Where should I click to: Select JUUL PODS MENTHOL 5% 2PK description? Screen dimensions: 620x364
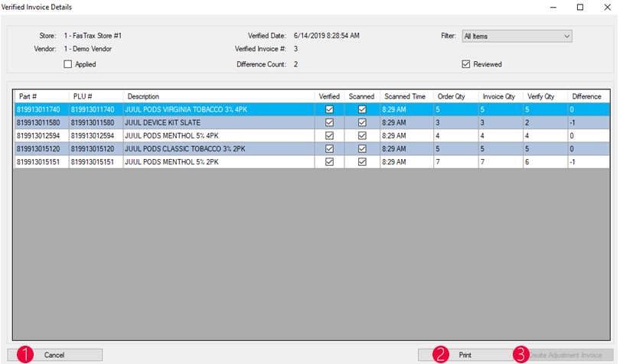[x=219, y=161]
